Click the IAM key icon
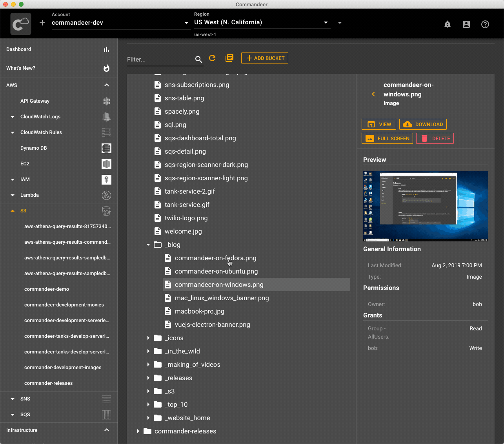The width and height of the screenshot is (504, 444). 106,179
